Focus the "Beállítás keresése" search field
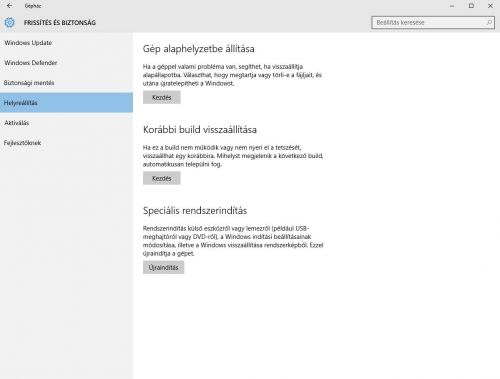The height and width of the screenshot is (379, 500). [x=433, y=23]
